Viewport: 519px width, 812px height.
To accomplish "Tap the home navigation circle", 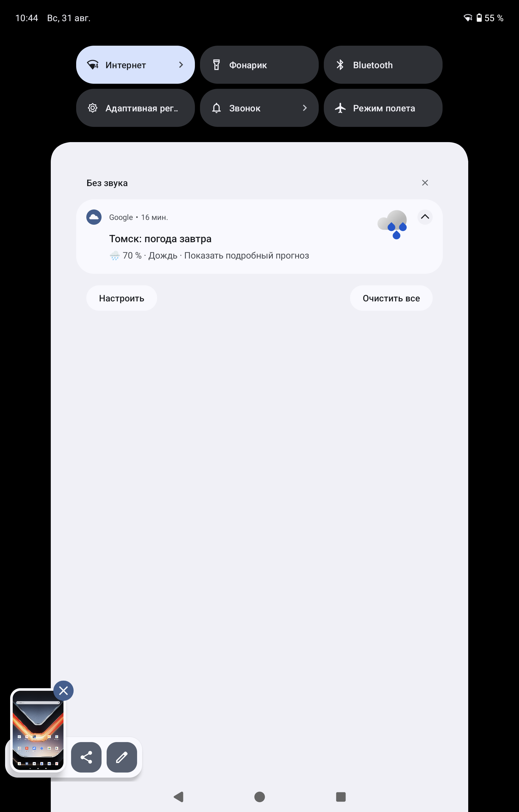I will pos(259,797).
